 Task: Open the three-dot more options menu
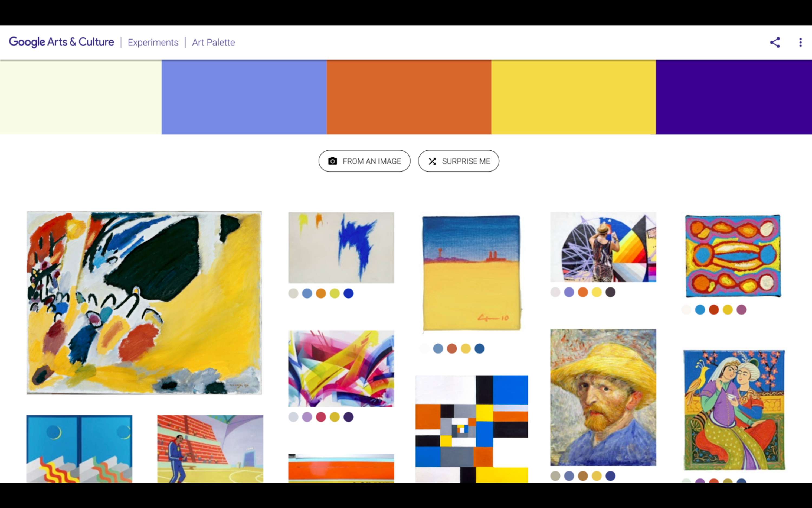801,42
